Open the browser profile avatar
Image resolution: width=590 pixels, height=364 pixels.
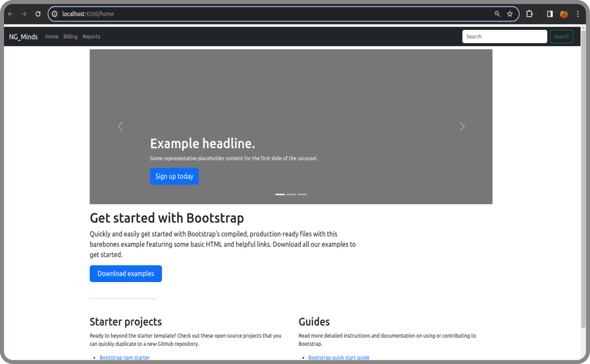coord(564,14)
